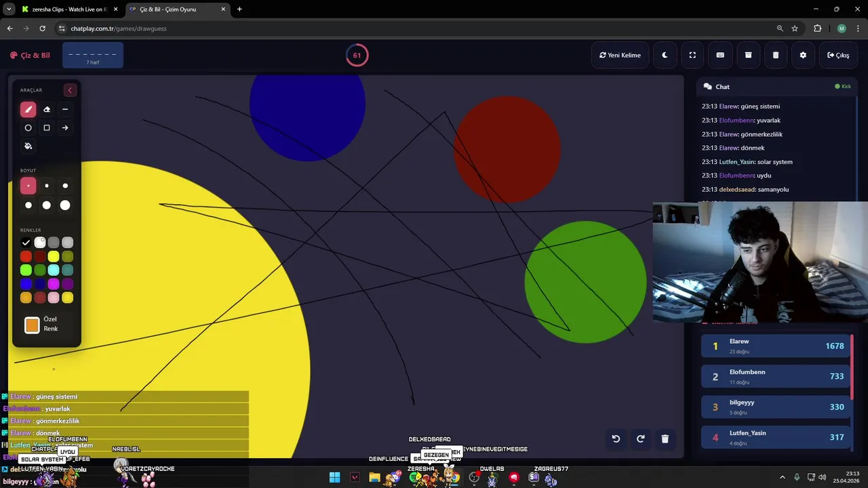This screenshot has height=488, width=868.
Task: Pick the white color swatch
Action: [40, 243]
